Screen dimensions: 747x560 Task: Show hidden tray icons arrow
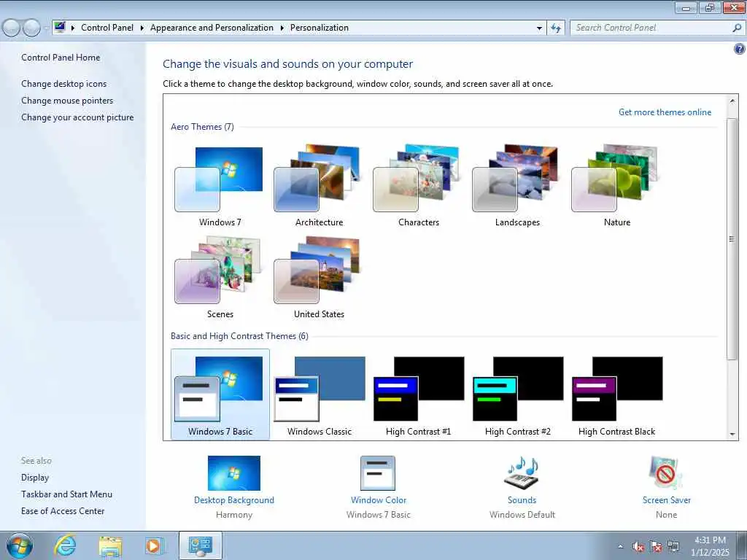click(x=620, y=546)
